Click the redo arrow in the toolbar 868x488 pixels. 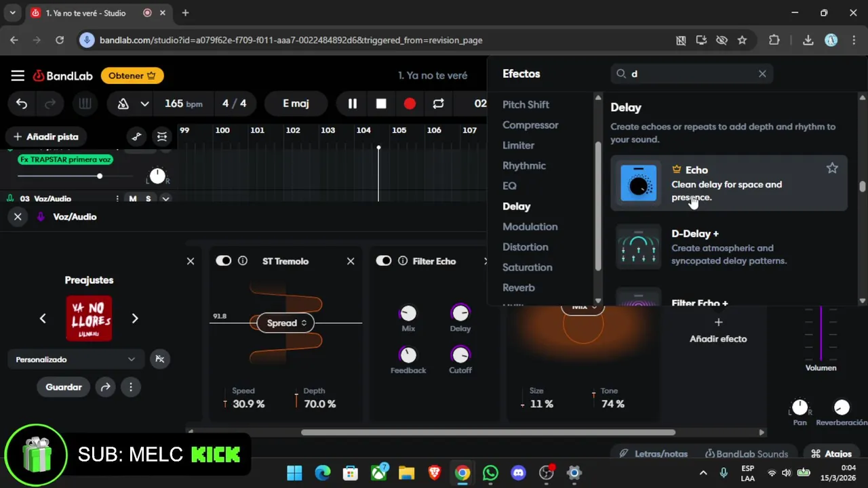[x=50, y=104]
